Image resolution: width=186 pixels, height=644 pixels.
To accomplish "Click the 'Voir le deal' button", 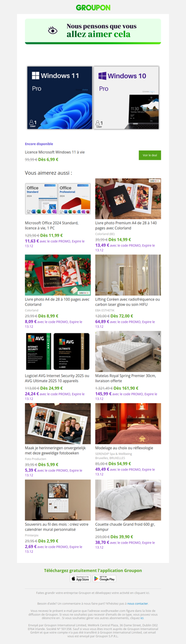I will point(150,155).
